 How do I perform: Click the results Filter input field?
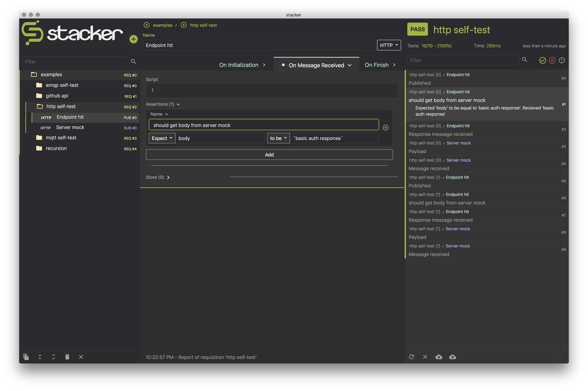pos(463,60)
